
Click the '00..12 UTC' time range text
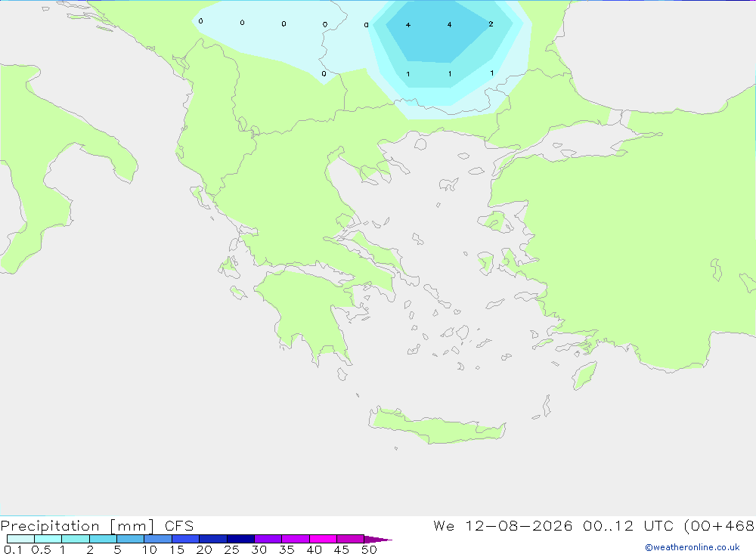[x=627, y=525]
